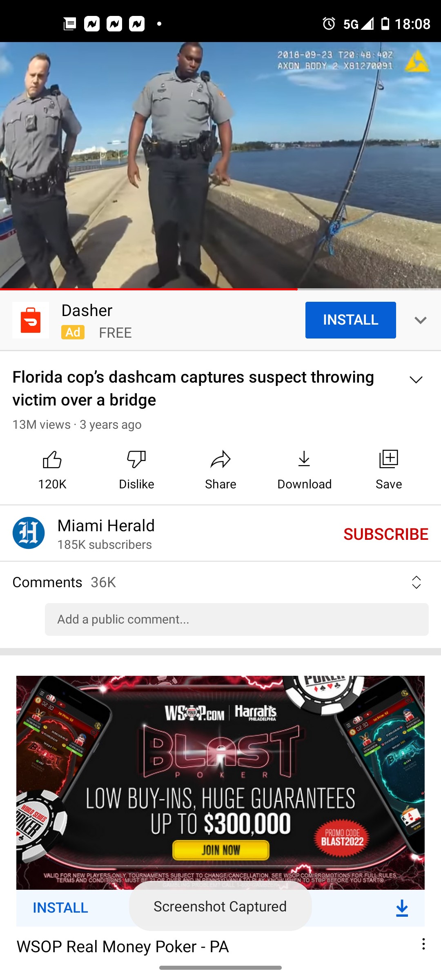Tap the Dislike thumbs-down icon
This screenshot has width=441, height=980.
point(136,459)
